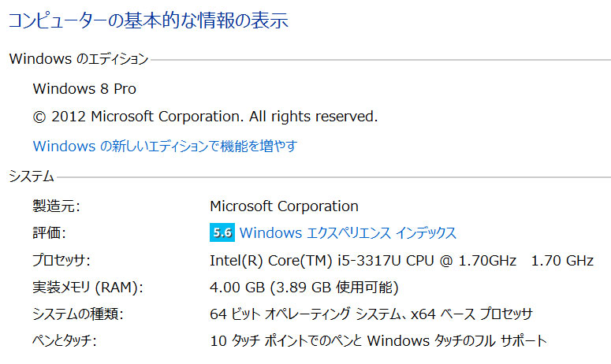
Task: Click the 5.6 experience index score badge
Action: click(222, 232)
